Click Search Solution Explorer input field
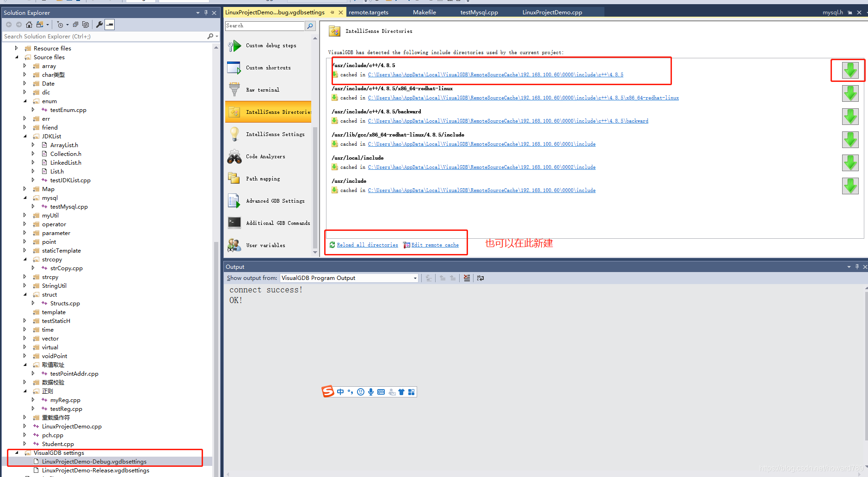This screenshot has width=868, height=477. (x=105, y=36)
